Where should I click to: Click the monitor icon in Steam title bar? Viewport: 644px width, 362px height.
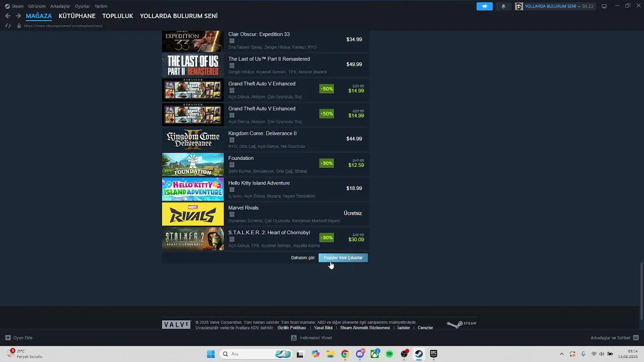(x=604, y=6)
